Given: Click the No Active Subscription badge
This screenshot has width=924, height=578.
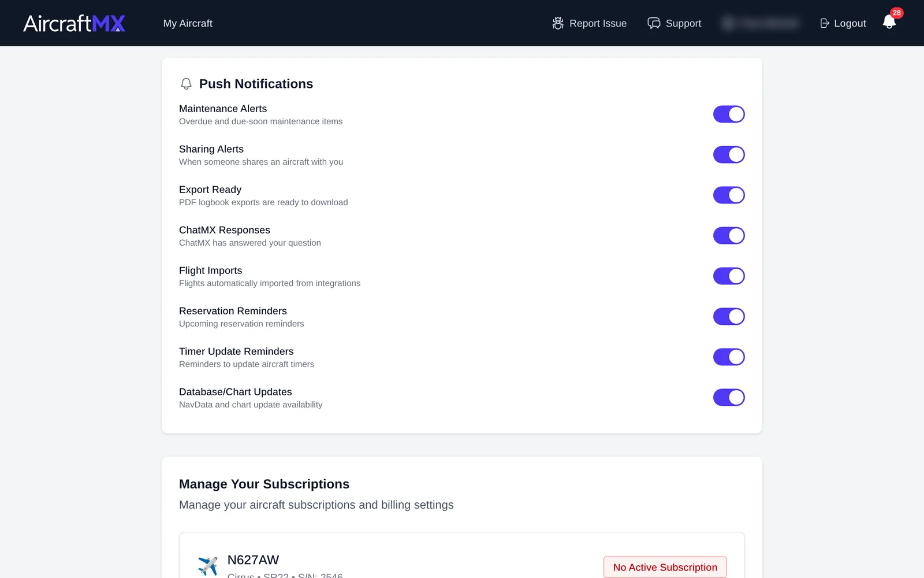Looking at the screenshot, I should click(665, 567).
